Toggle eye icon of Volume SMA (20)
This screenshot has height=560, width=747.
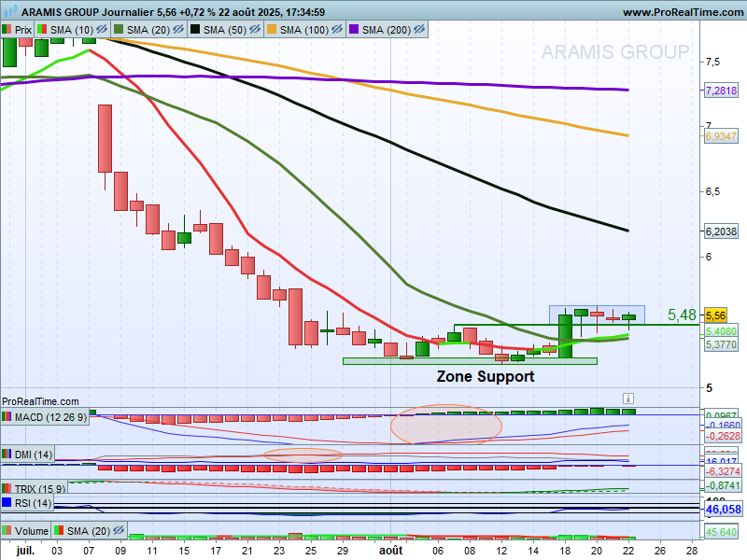pos(119,530)
